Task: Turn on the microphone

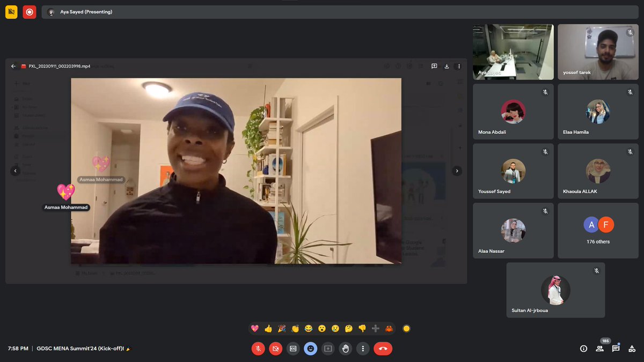Action: 258,349
